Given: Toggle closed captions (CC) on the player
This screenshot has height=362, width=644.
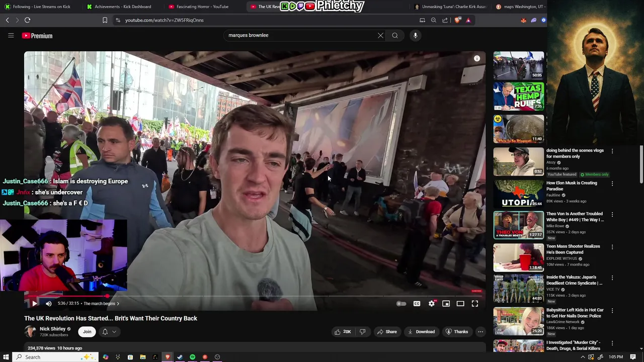Looking at the screenshot, I should pos(417,304).
